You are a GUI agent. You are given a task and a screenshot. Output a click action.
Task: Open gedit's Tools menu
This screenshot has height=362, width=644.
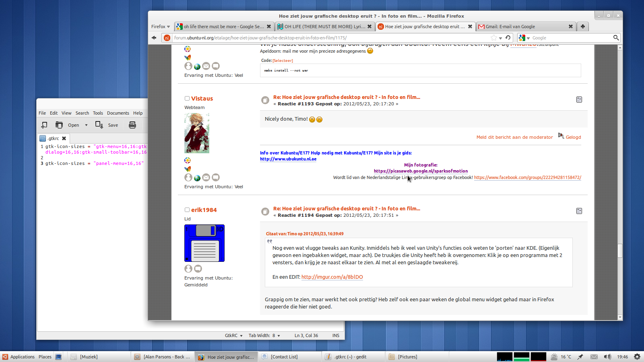98,113
